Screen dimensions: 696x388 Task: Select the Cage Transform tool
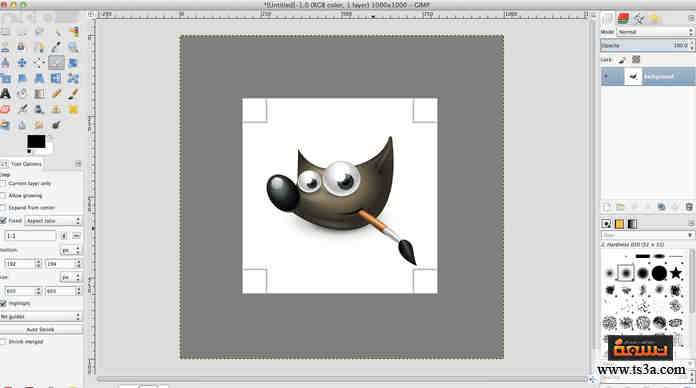pos(73,79)
